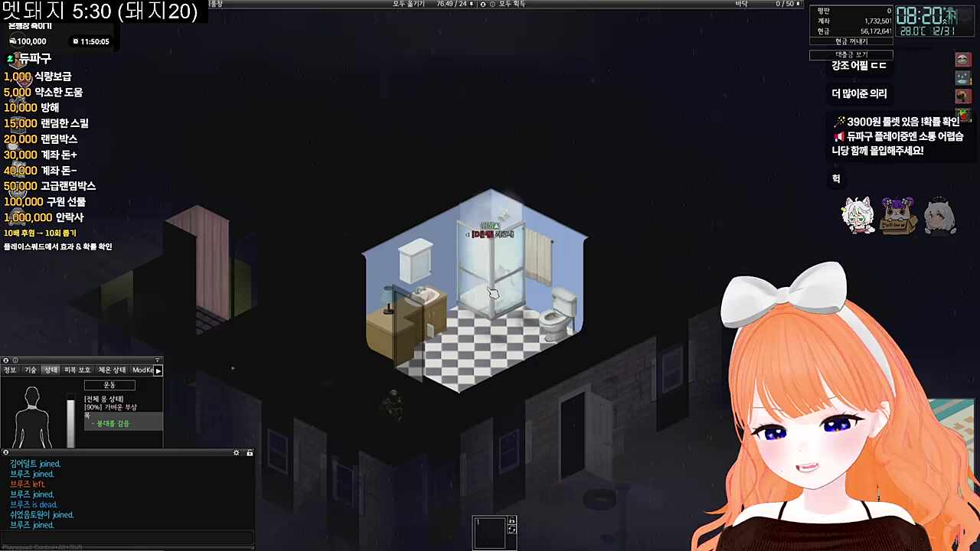
Task: Open chat settings gear
Action: (x=237, y=453)
